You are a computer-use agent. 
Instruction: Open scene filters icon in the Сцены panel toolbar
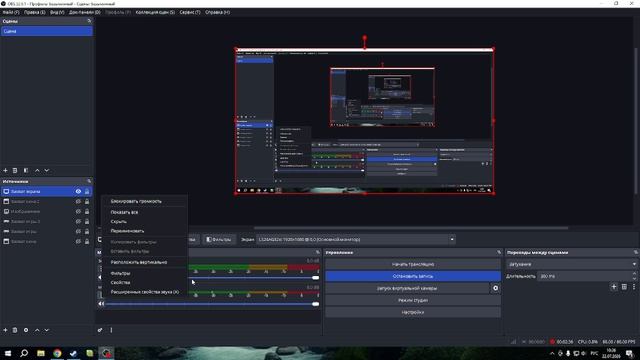(x=26, y=170)
